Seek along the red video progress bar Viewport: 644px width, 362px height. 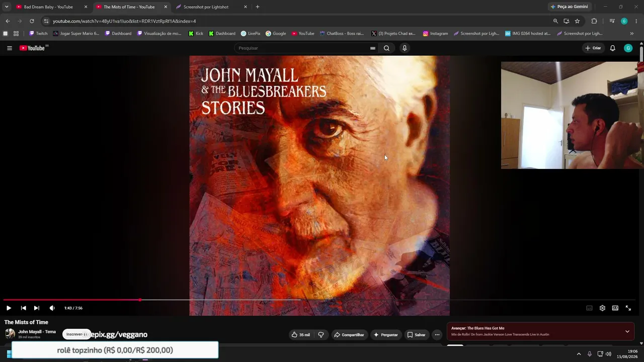(x=71, y=300)
